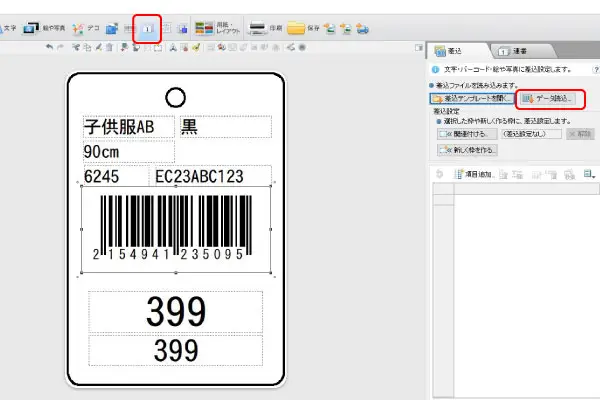
Task: Open the デコ decoration tool
Action: (86, 28)
